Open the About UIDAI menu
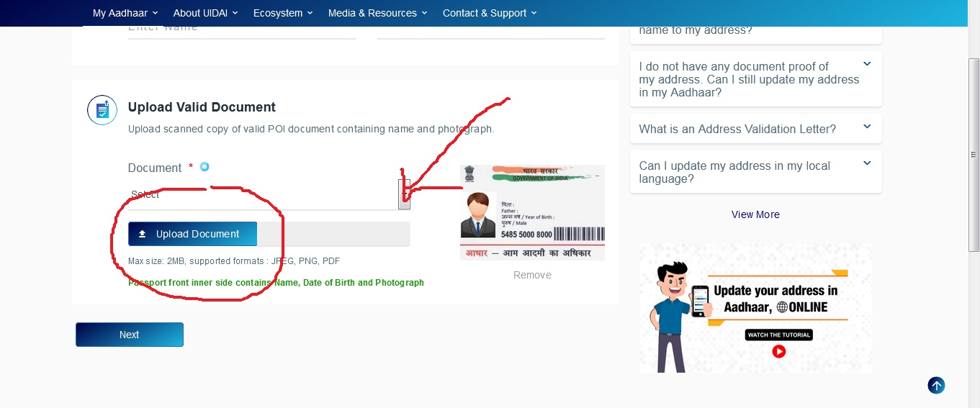 tap(205, 13)
